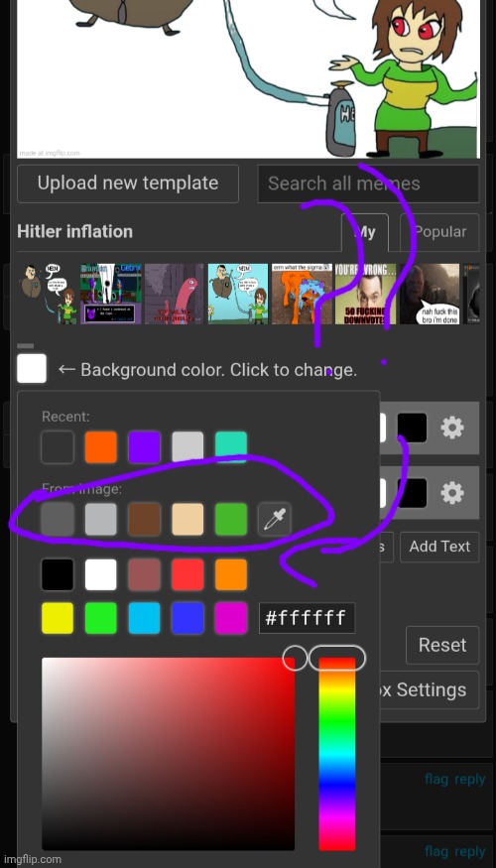Click the Hitler inflation template title

(74, 231)
